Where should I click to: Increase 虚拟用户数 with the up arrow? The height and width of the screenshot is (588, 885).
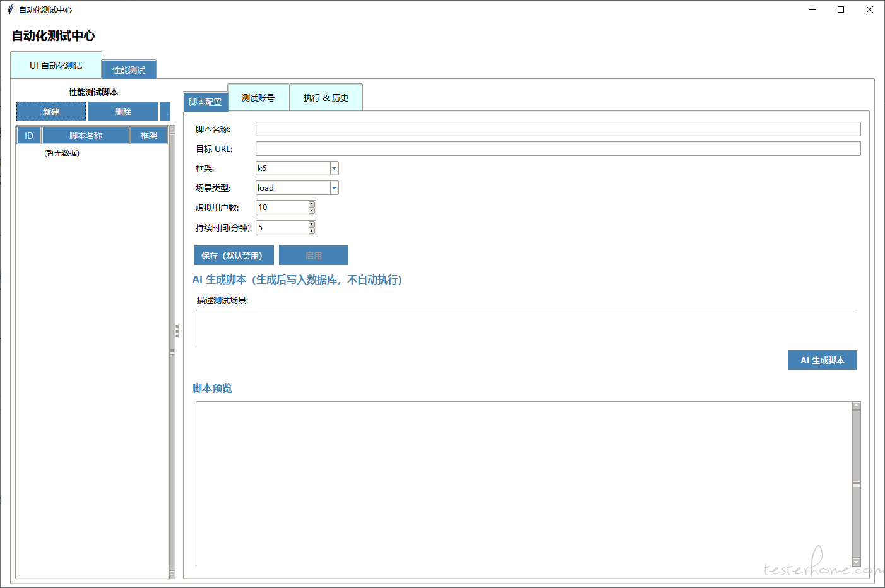tap(312, 204)
